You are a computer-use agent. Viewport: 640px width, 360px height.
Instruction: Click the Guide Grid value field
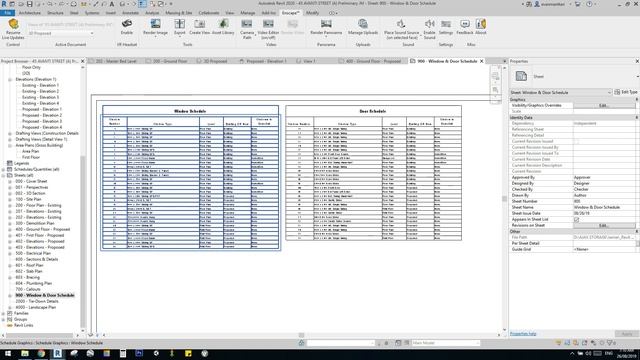coord(604,249)
